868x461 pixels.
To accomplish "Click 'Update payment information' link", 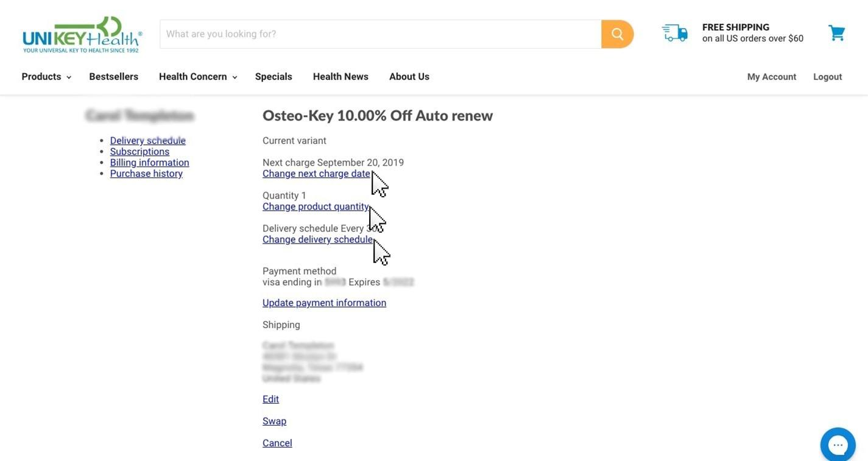I will click(x=324, y=303).
